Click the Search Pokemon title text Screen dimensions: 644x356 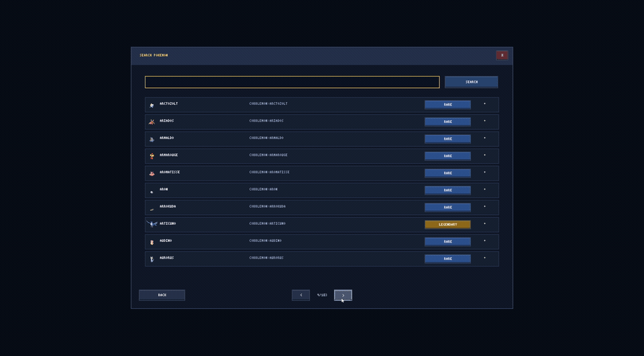tap(154, 55)
